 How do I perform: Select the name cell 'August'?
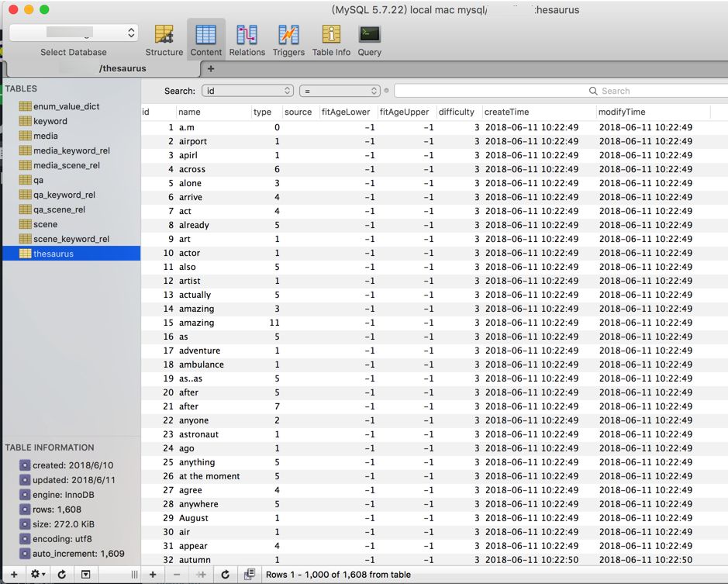click(194, 518)
